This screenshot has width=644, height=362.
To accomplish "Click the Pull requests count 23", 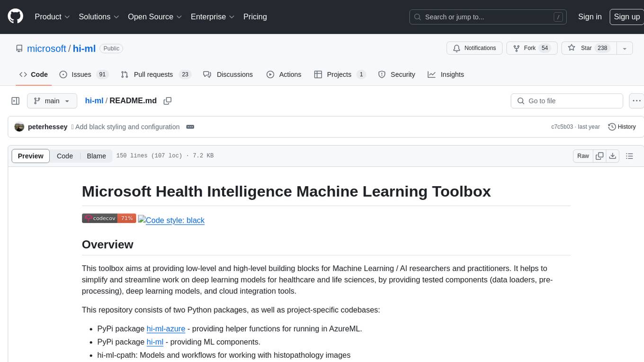I will coord(185,74).
